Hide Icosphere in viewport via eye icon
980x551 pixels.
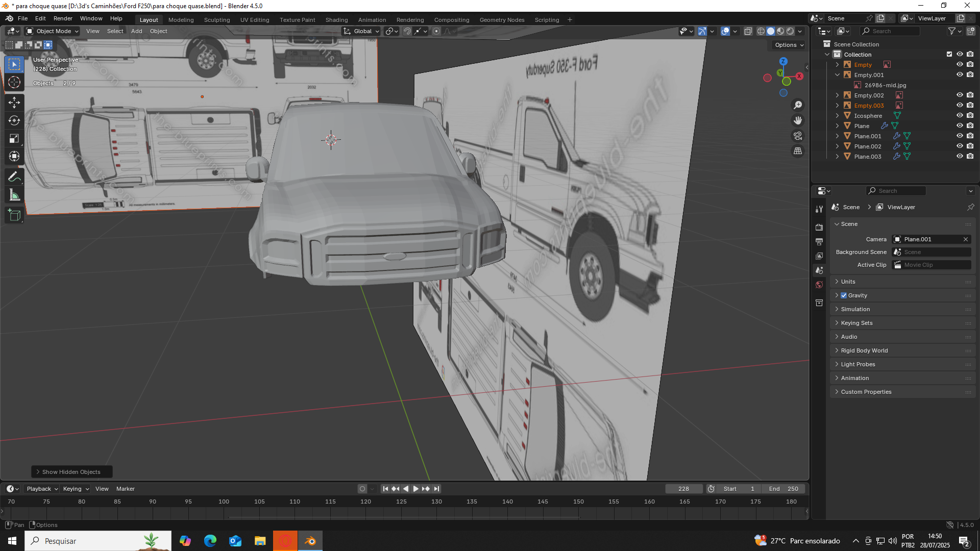[x=960, y=116]
